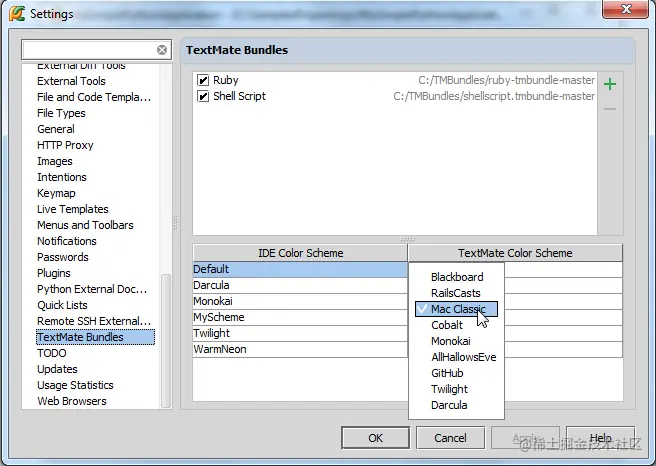Image resolution: width=656 pixels, height=466 pixels.
Task: Select File Types in settings list
Action: point(61,113)
